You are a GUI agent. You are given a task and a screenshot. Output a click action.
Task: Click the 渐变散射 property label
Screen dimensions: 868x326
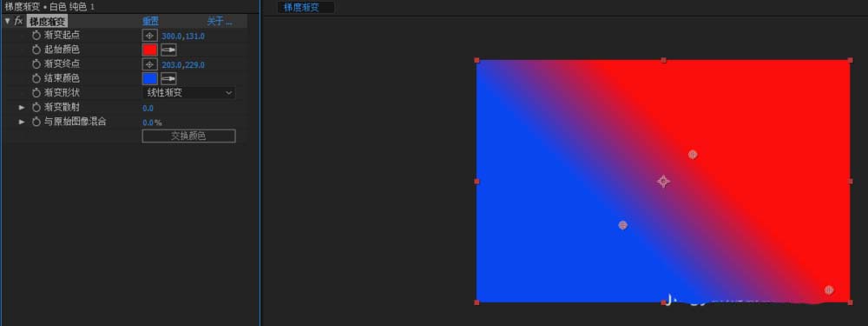[x=62, y=108]
